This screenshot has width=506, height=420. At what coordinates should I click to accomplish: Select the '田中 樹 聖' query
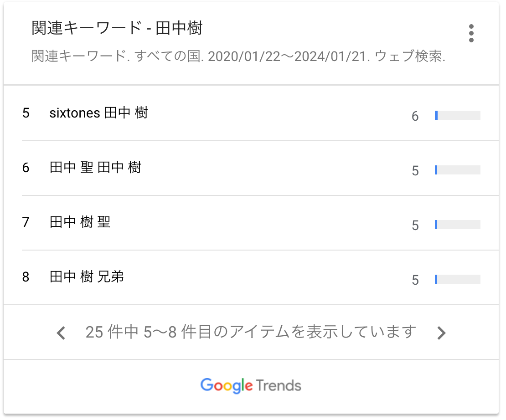tap(80, 222)
